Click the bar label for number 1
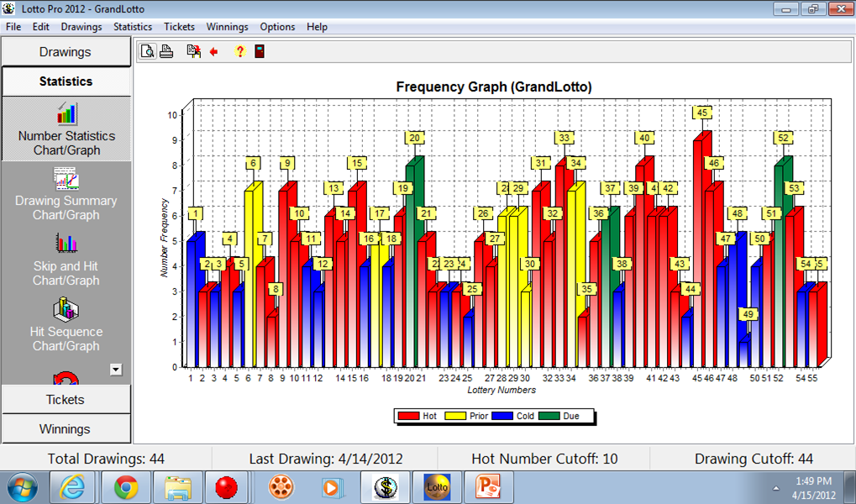 pyautogui.click(x=196, y=213)
